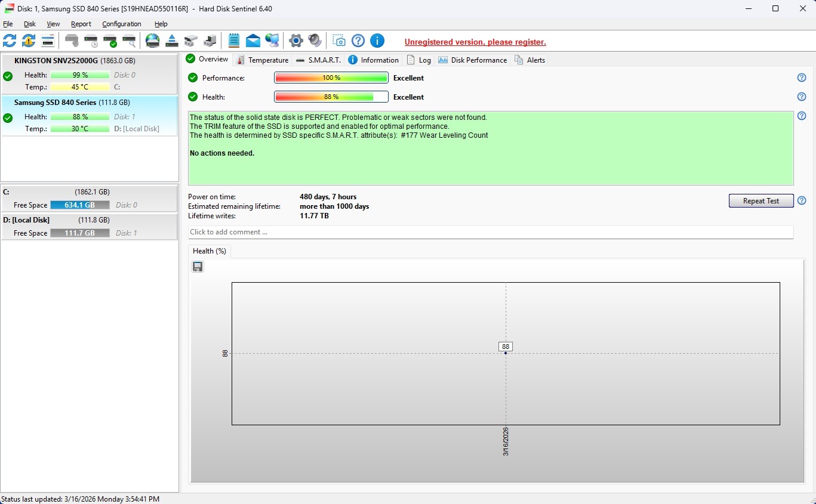Click the envelope email icon
Image resolution: width=816 pixels, height=504 pixels.
[253, 41]
